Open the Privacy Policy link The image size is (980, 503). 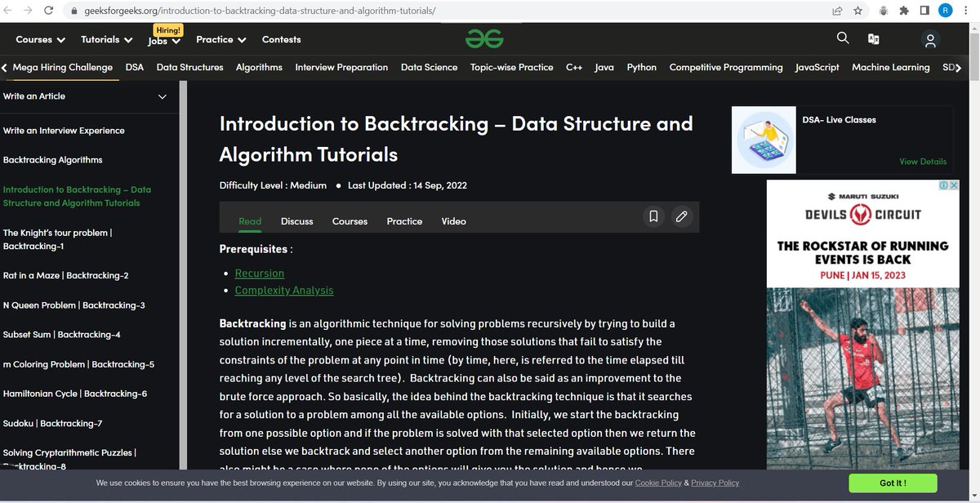[715, 483]
